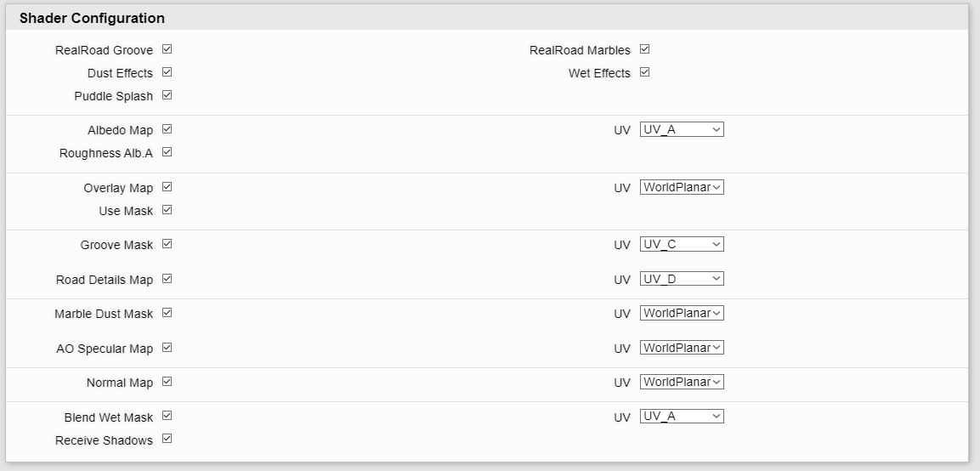Disable the Dust Effects checkbox
This screenshot has height=471, width=980.
[167, 72]
